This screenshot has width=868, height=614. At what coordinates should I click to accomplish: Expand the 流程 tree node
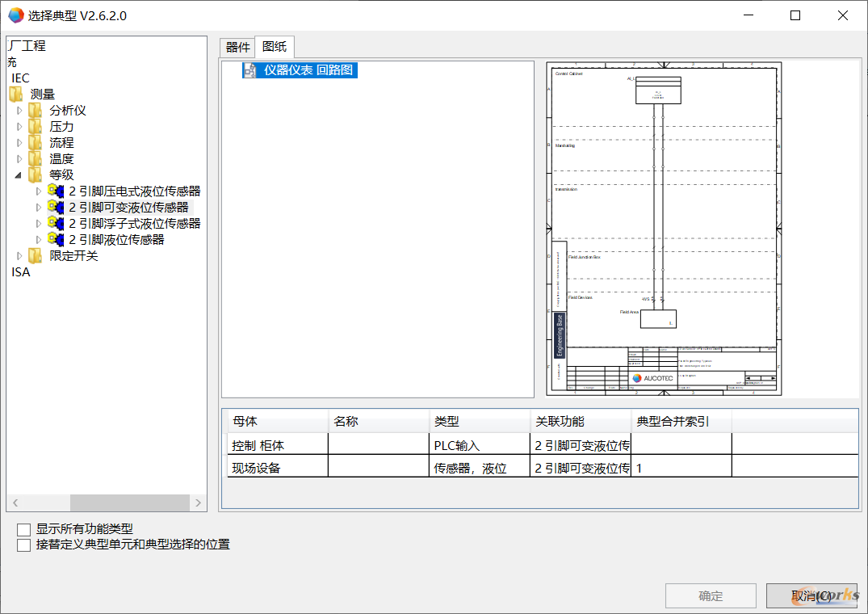point(20,143)
